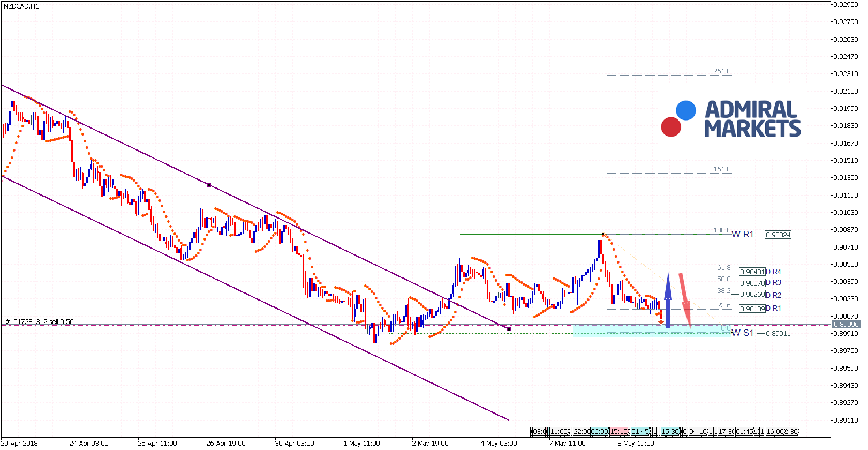Viewport: 868px width, 450px height.
Task: Click the 0.90824 weekly resistance price box
Action: 778,235
